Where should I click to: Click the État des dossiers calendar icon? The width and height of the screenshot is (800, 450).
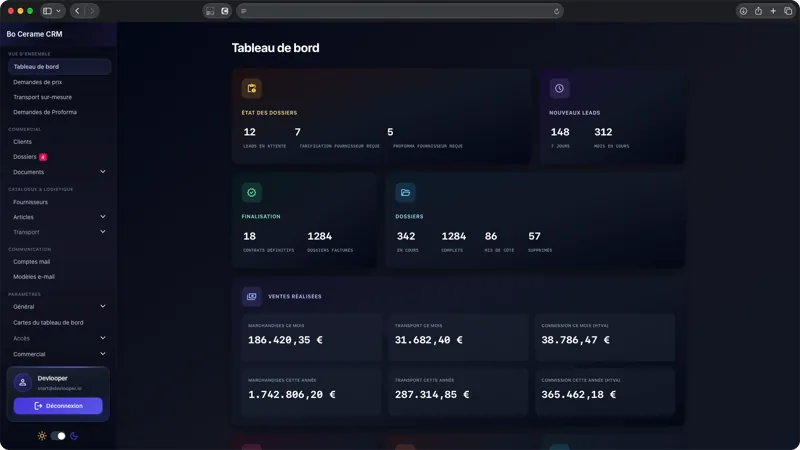[x=252, y=88]
